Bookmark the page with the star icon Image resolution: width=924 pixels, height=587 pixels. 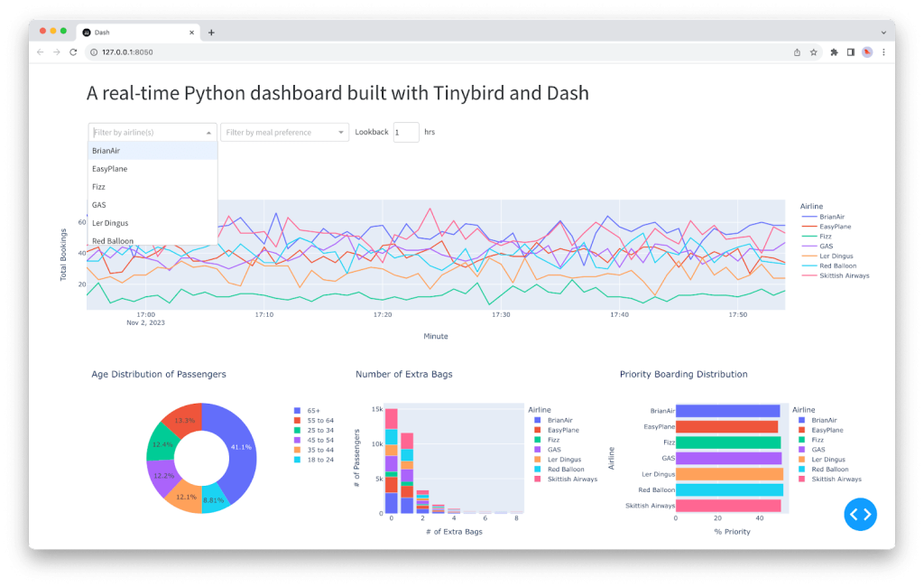tap(812, 52)
